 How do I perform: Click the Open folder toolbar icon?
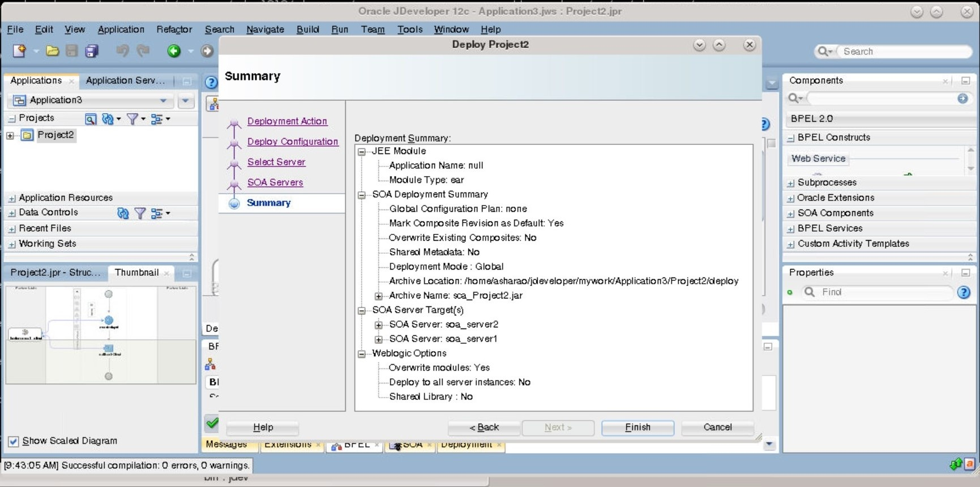pyautogui.click(x=52, y=51)
